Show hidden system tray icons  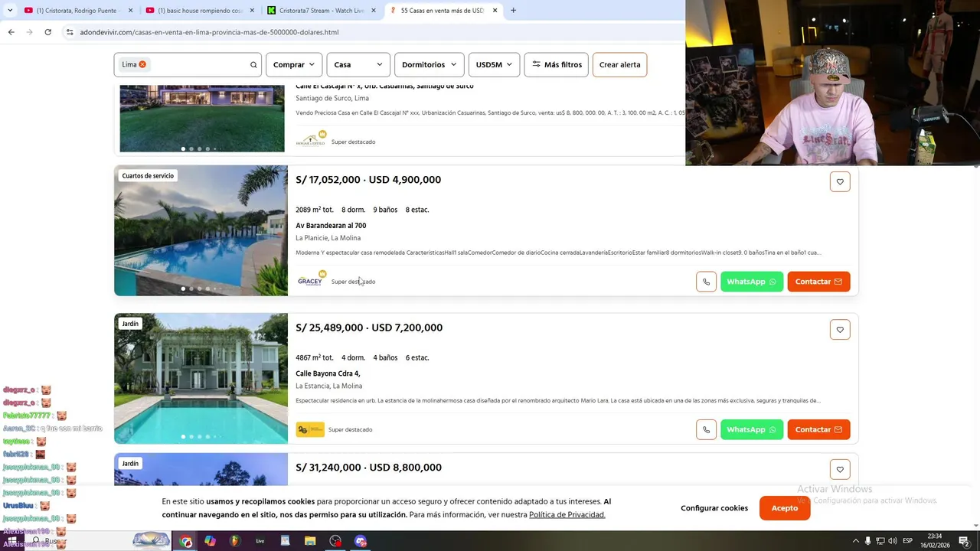(856, 541)
